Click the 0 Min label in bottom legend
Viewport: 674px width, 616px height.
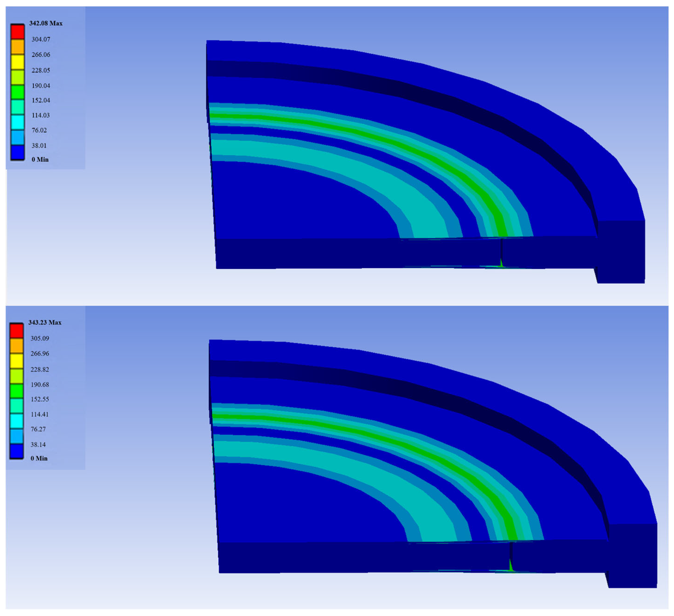click(39, 459)
